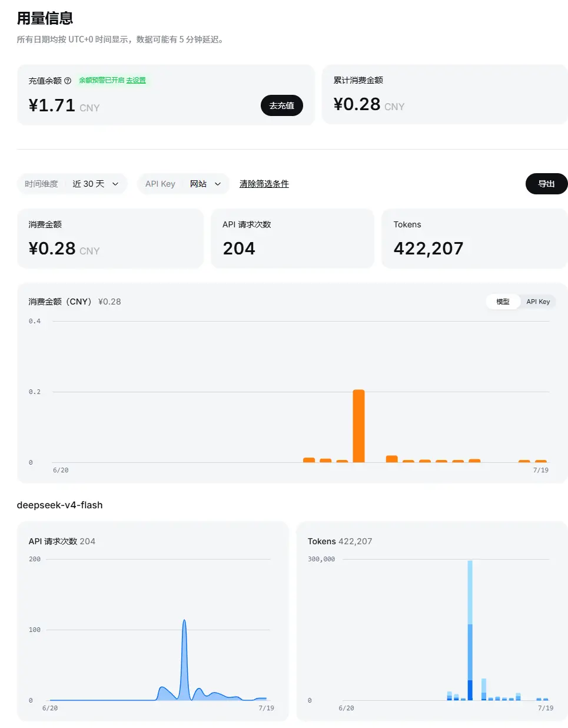Click the tallest orange bar in the spending chart
568x728 pixels.
[x=358, y=426]
